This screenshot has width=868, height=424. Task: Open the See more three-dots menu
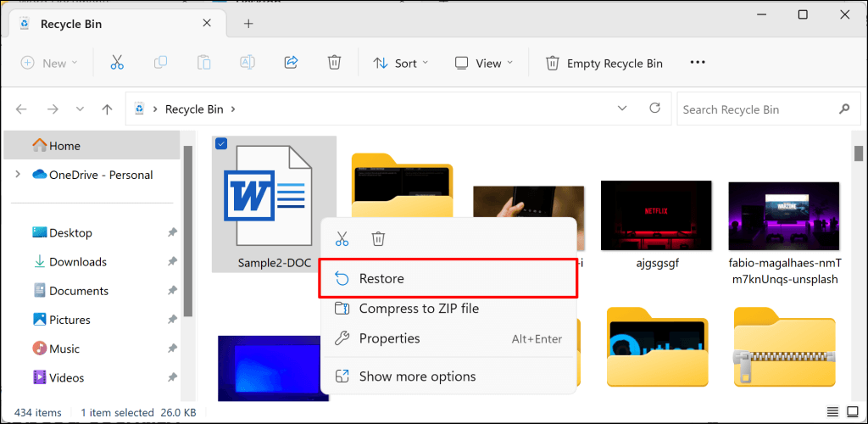tap(698, 63)
